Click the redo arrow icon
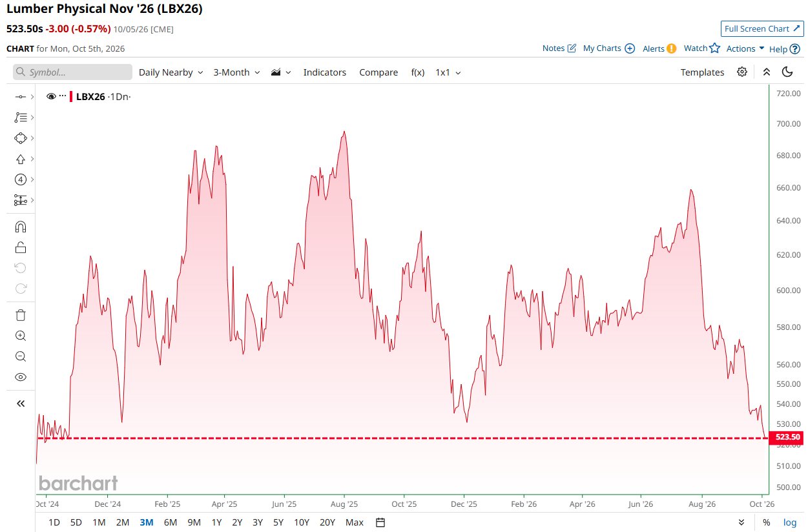 (x=20, y=289)
